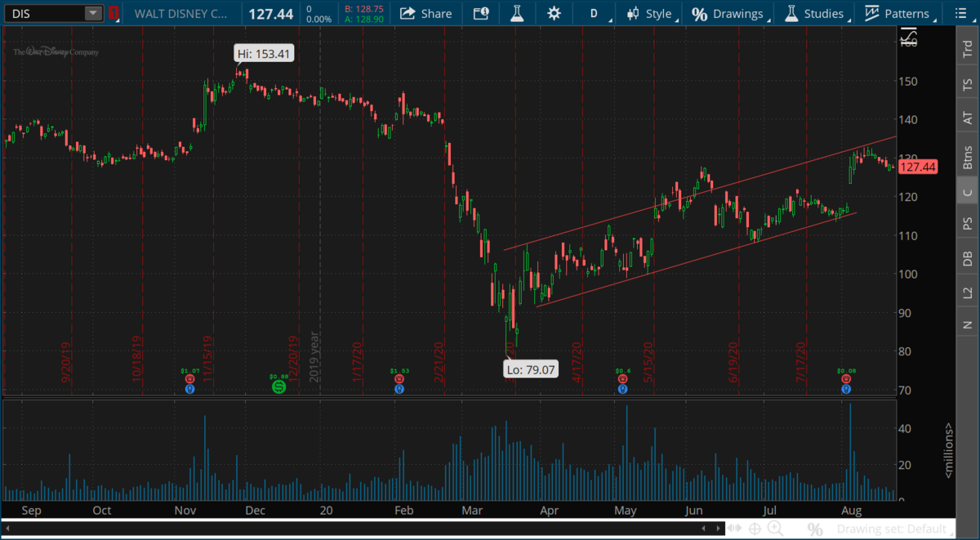This screenshot has height=540, width=980.
Task: Click the 127.44 last price in toolbar
Action: click(x=269, y=13)
